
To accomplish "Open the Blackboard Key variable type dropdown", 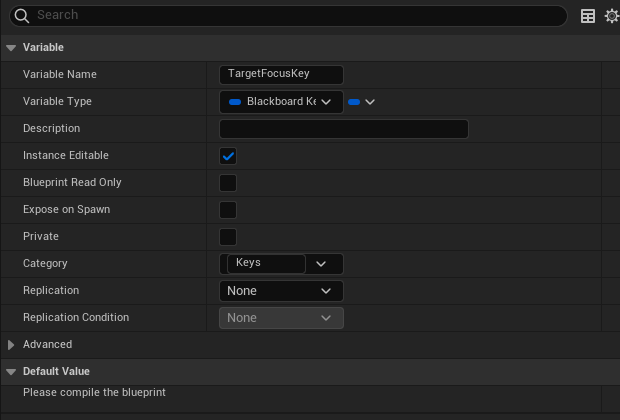I will tap(281, 102).
